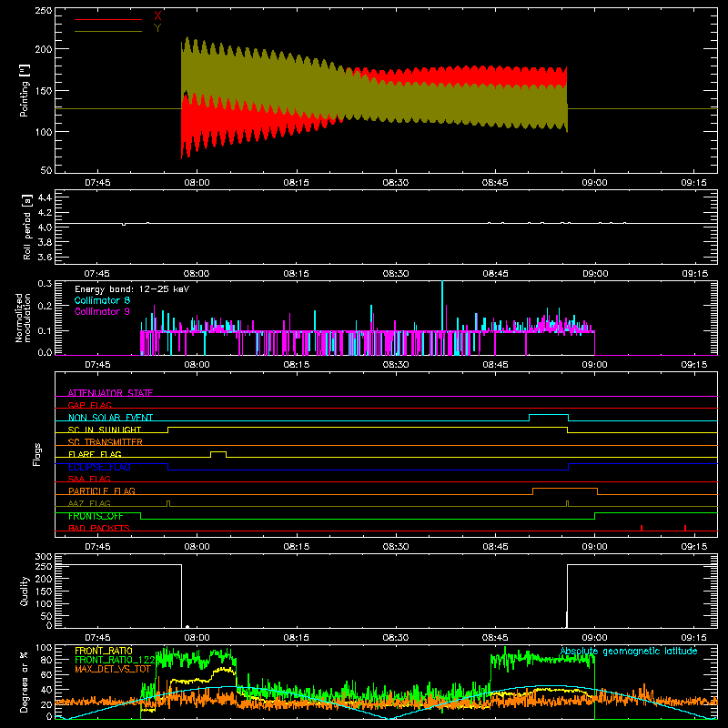
Task: Click the SC_IN_SUNLIGHT flag label
Action: [105, 430]
